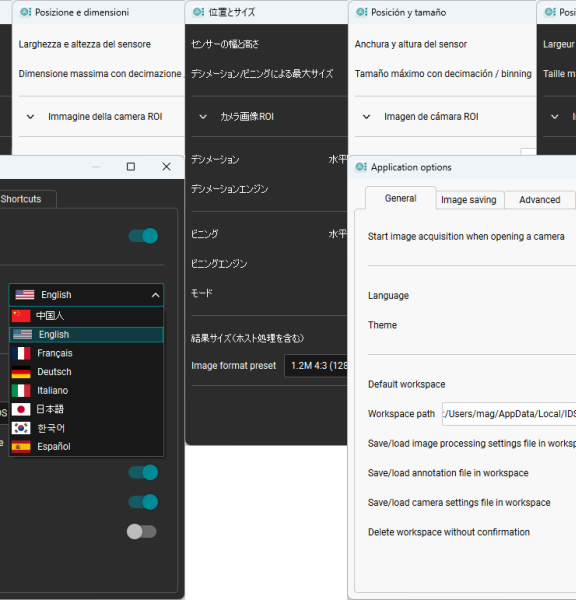Pick the Korean flag icon
Image resolution: width=576 pixels, height=600 pixels.
[21, 428]
